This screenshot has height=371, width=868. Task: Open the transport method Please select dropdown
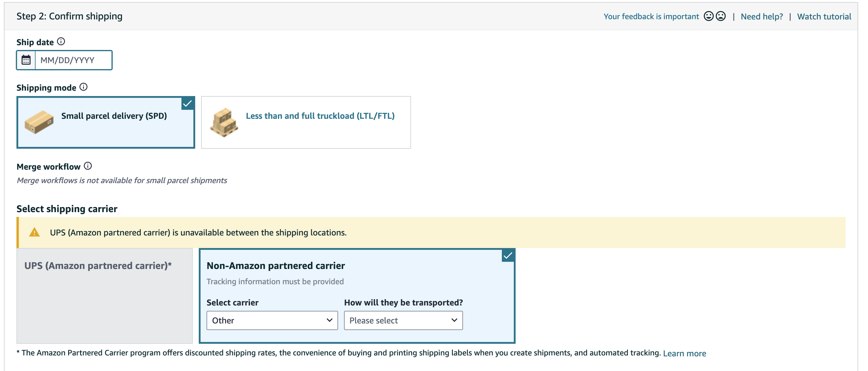pos(403,320)
